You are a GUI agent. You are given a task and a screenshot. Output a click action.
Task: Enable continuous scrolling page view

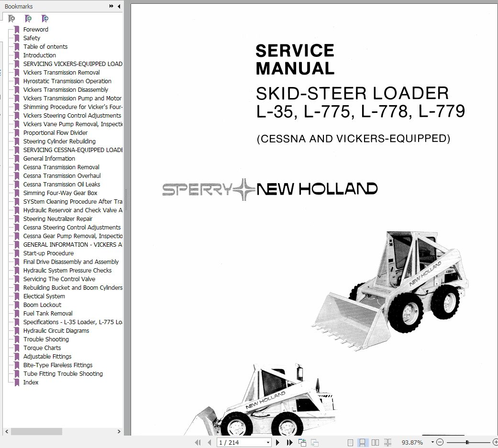click(x=362, y=442)
